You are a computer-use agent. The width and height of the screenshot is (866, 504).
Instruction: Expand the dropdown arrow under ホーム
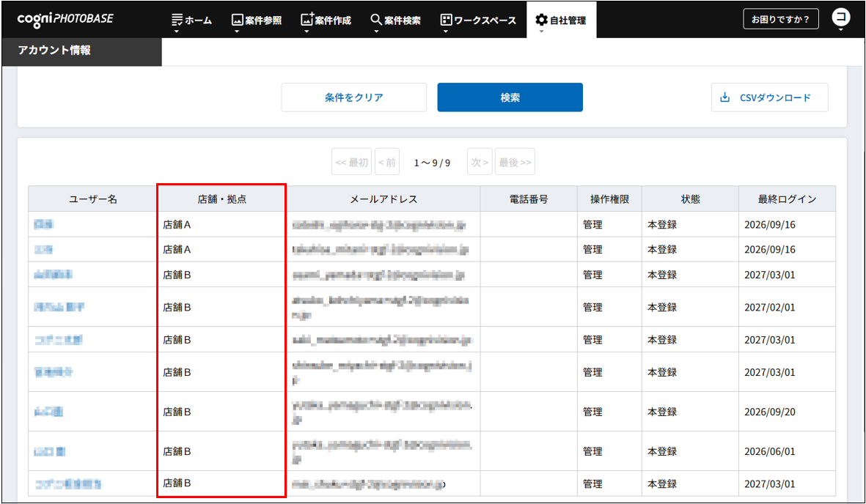176,31
